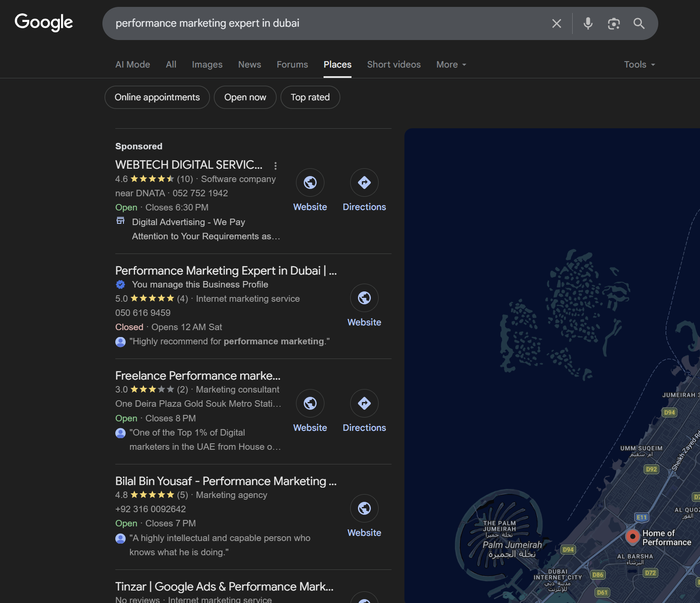Screen dimensions: 700x603
Task: Click the WEBTECH Digital 'Directions' text link
Action: pos(364,207)
